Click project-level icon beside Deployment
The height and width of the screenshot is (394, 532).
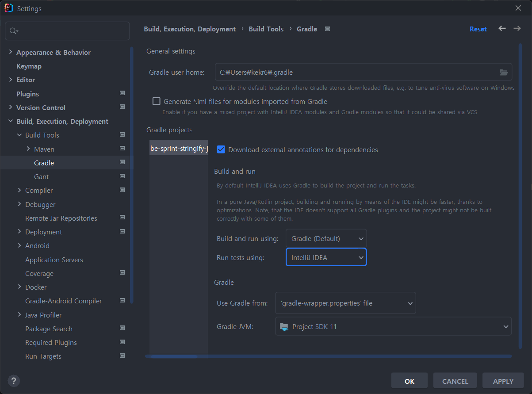point(122,231)
